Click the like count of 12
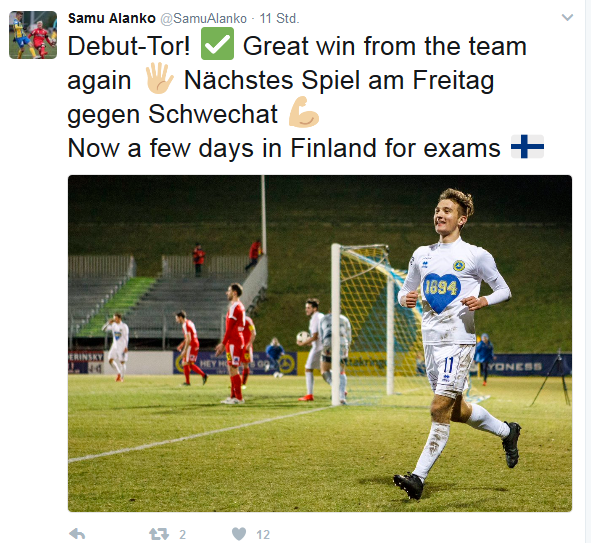The width and height of the screenshot is (591, 543). [263, 534]
